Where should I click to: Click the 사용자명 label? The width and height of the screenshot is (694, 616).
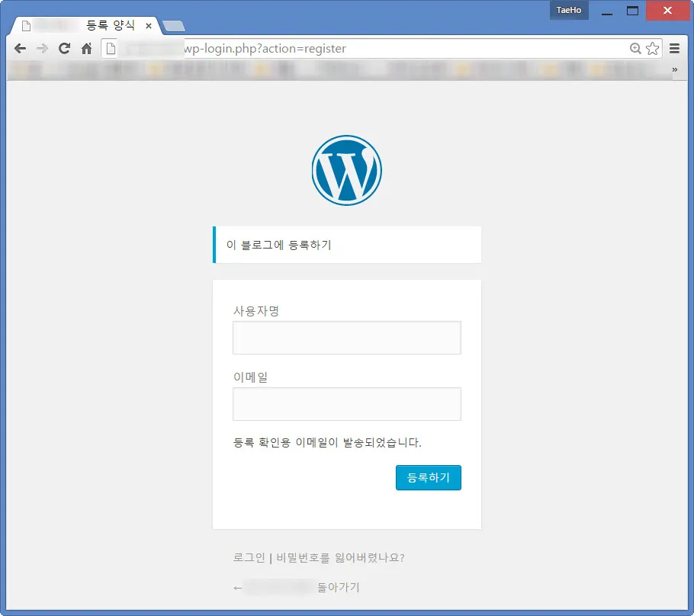[x=255, y=311]
